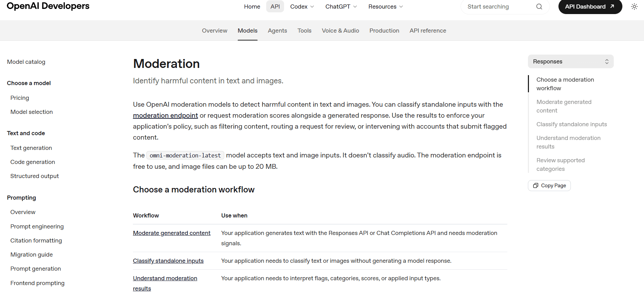Image resolution: width=644 pixels, height=295 pixels.
Task: Open Text generation sidebar page
Action: (31, 148)
